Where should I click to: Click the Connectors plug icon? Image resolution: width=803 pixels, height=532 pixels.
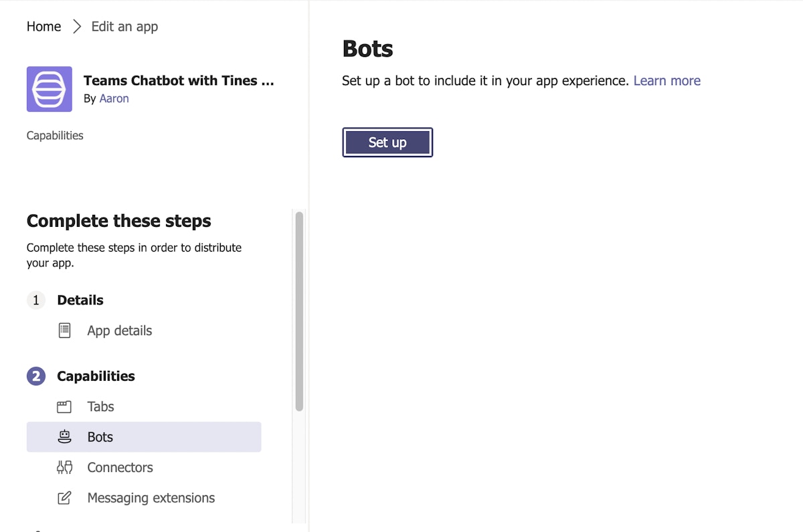64,468
